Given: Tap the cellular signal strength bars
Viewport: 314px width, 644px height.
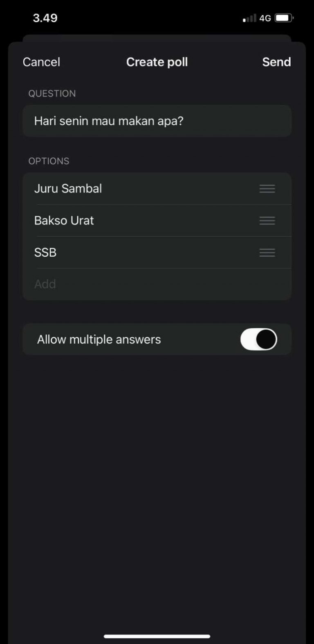Looking at the screenshot, I should click(x=249, y=18).
